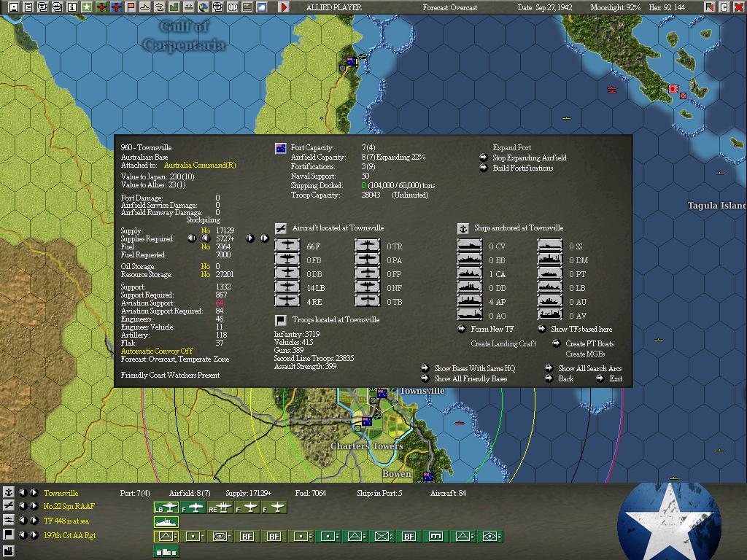The image size is (747, 560).
Task: Click small increase arrow for Supplies Required
Action: point(249,238)
